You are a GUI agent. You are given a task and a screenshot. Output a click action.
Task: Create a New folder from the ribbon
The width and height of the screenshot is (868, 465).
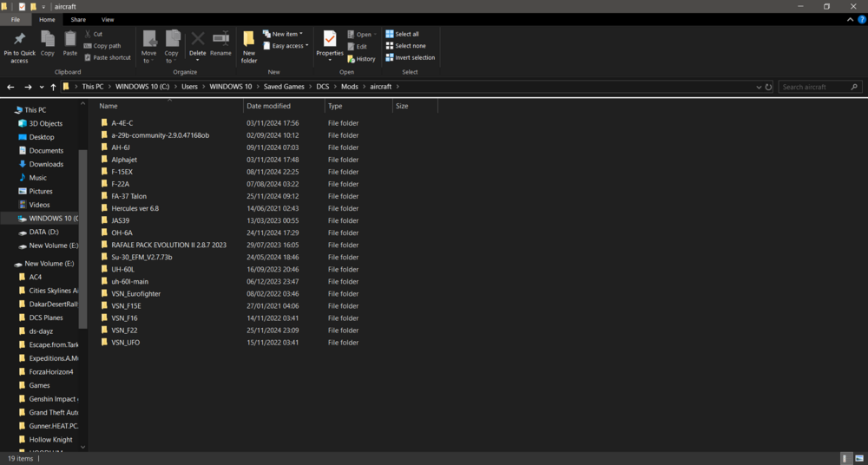coord(249,47)
